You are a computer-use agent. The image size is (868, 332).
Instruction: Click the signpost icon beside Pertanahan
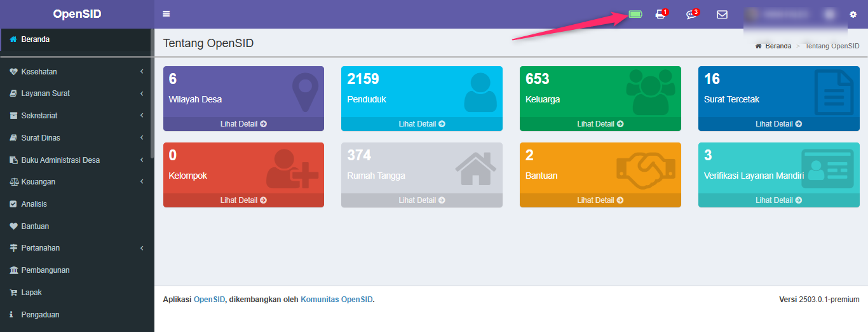13,248
